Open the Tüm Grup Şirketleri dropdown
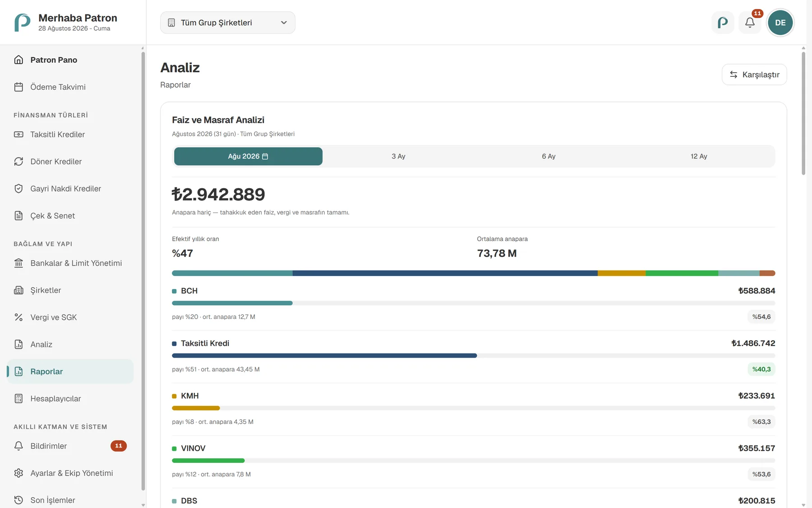Screen dimensions: 812x508 click(228, 23)
